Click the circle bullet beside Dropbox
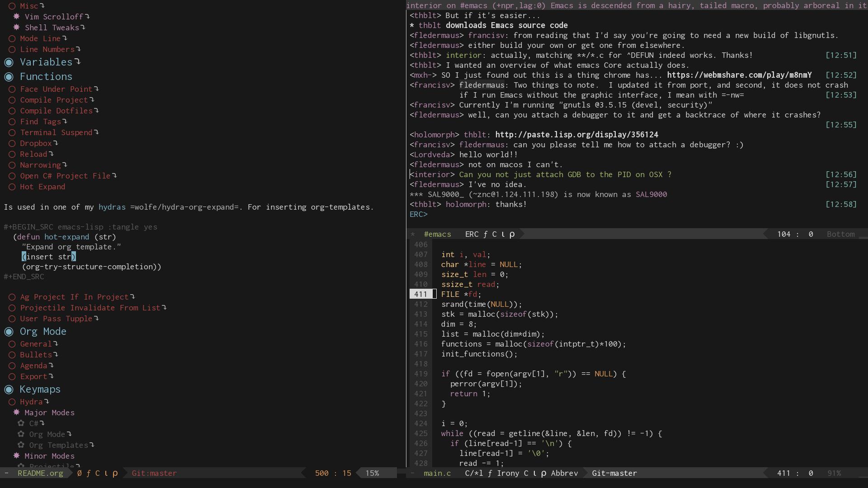868x488 pixels. coord(12,143)
